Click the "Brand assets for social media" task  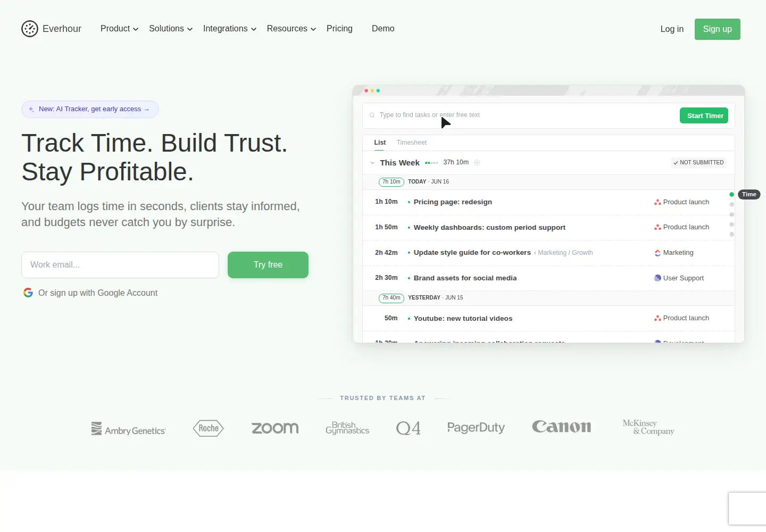[x=465, y=278]
